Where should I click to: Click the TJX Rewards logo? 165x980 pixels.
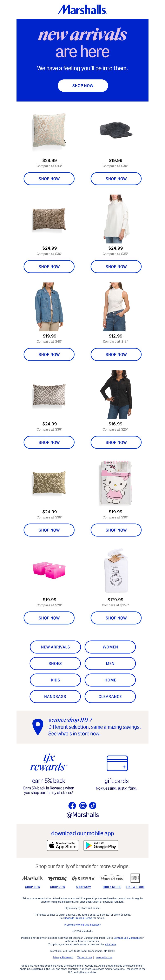[x=49, y=762]
